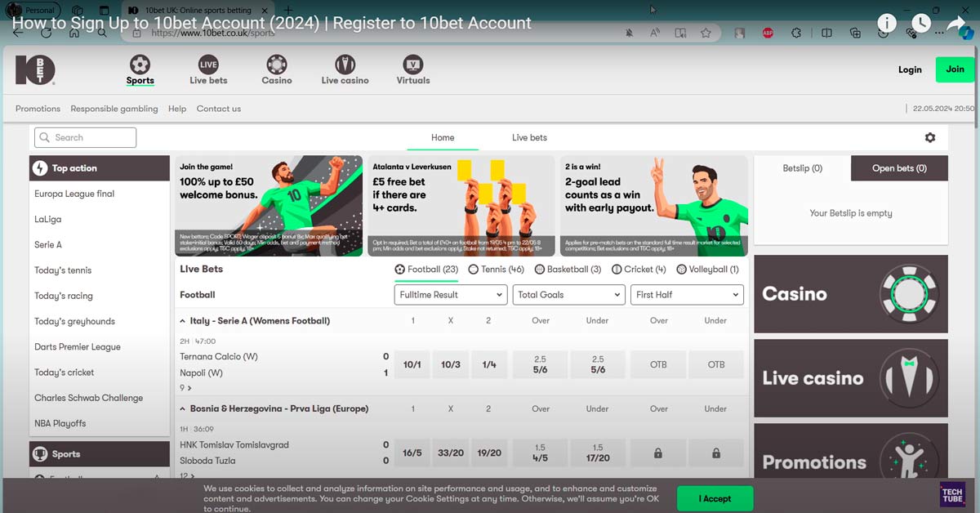Filter live bets by Cricket (4)
Image resolution: width=980 pixels, height=513 pixels.
[x=639, y=270]
